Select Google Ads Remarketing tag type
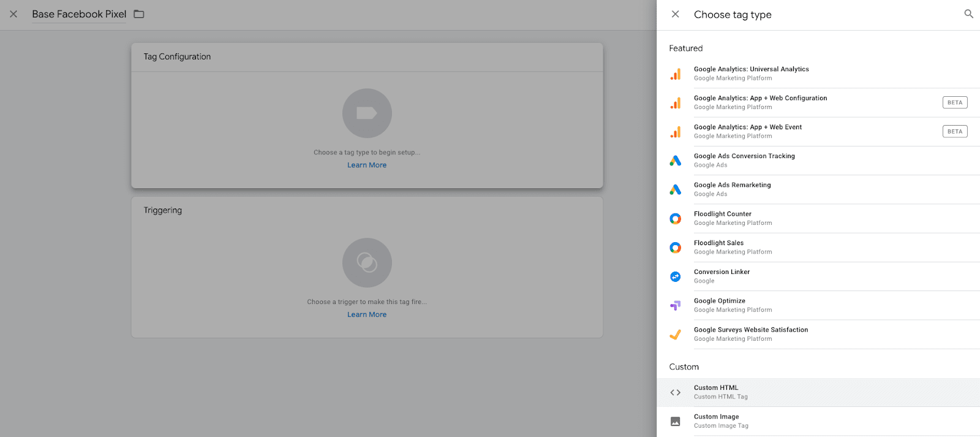 pyautogui.click(x=818, y=189)
